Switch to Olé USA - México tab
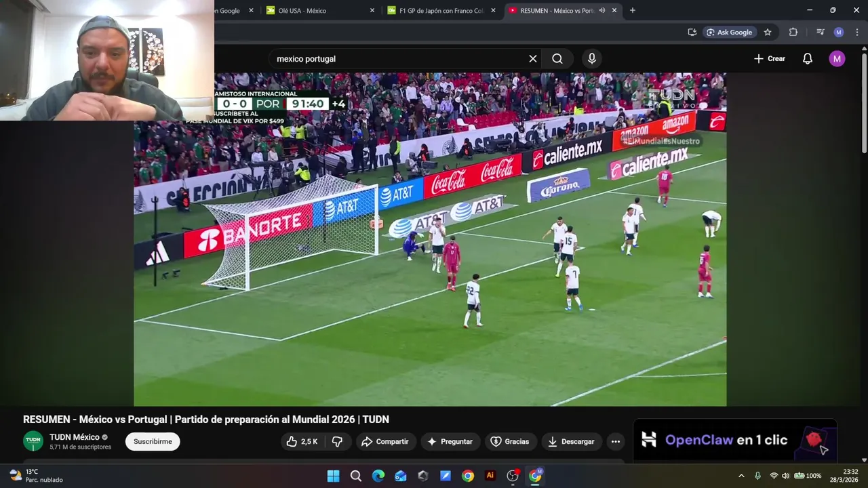The image size is (868, 488). click(x=302, y=11)
